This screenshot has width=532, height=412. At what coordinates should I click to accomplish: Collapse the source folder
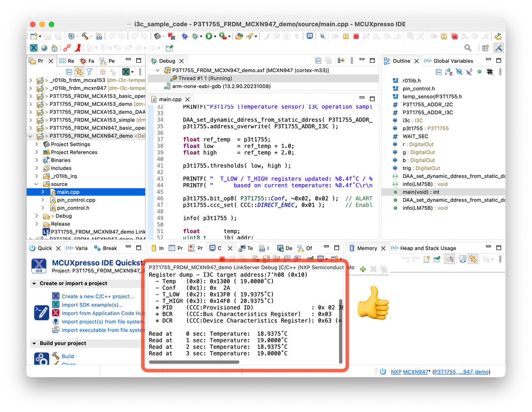[x=37, y=184]
